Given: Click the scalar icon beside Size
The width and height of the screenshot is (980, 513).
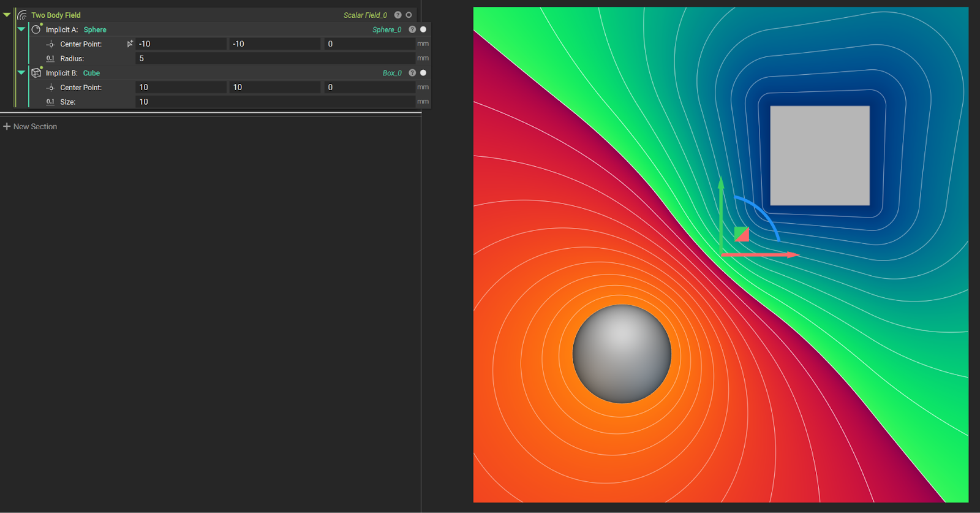Looking at the screenshot, I should coord(50,102).
